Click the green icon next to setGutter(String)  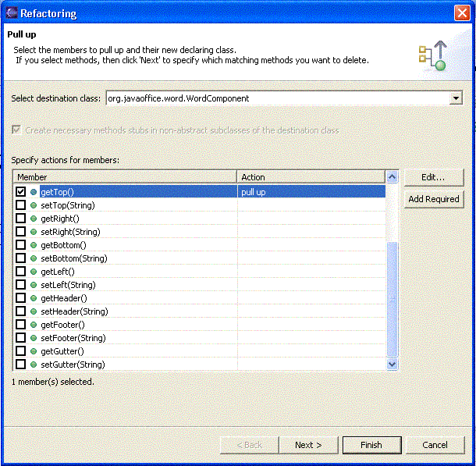(x=34, y=365)
